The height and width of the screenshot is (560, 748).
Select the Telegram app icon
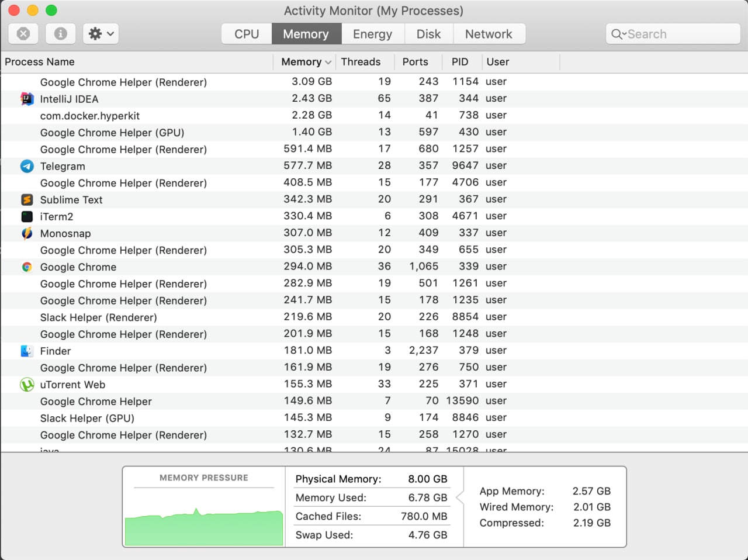pos(27,166)
